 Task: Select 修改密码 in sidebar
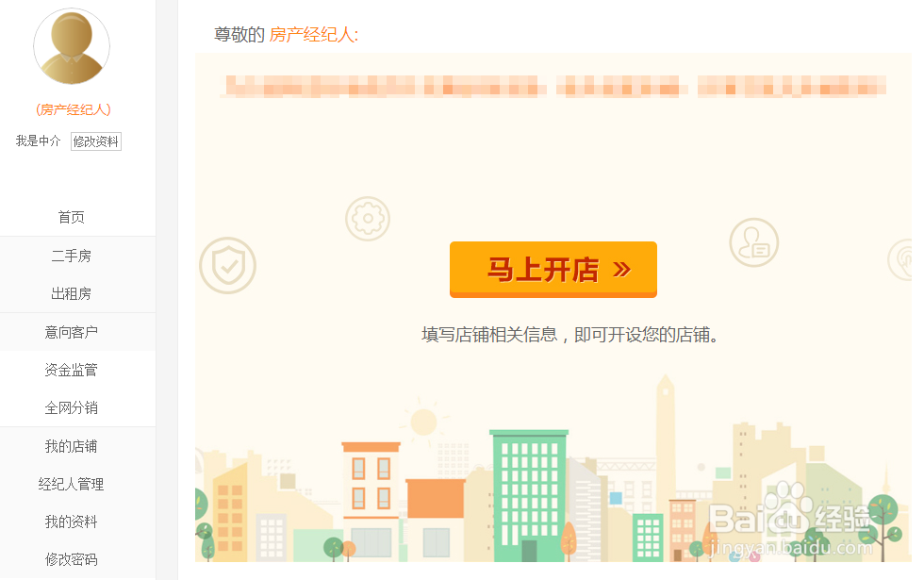point(72,559)
